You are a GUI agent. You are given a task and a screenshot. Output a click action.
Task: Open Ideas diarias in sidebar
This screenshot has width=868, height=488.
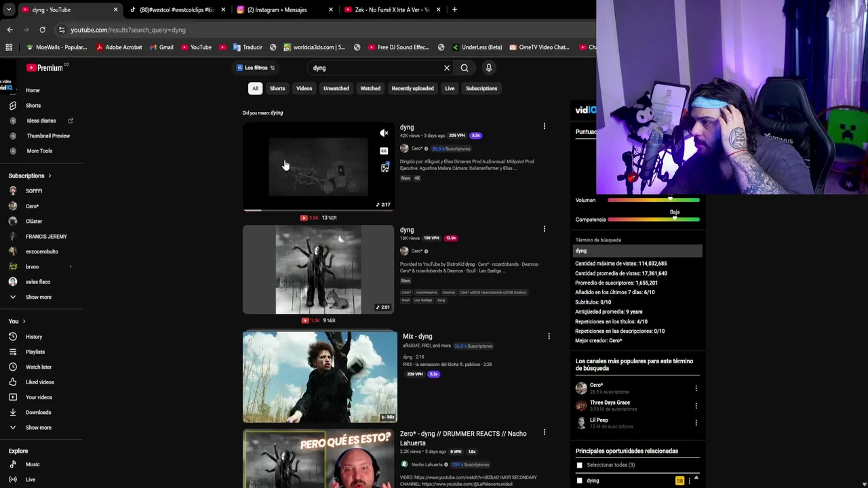[x=41, y=121]
